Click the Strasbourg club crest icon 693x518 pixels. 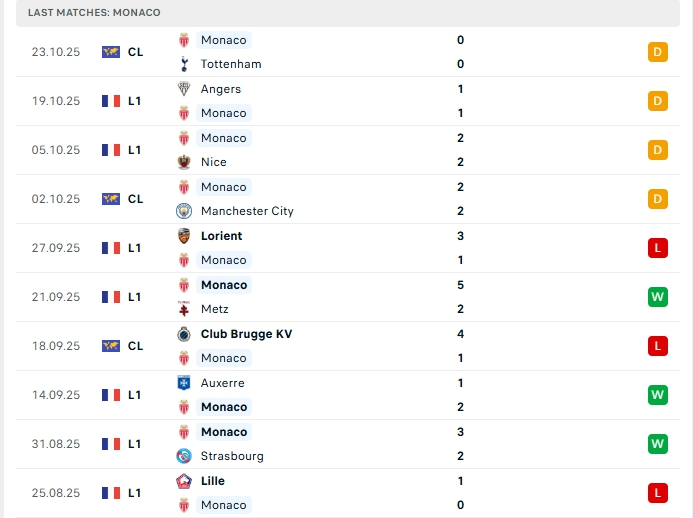pos(184,456)
